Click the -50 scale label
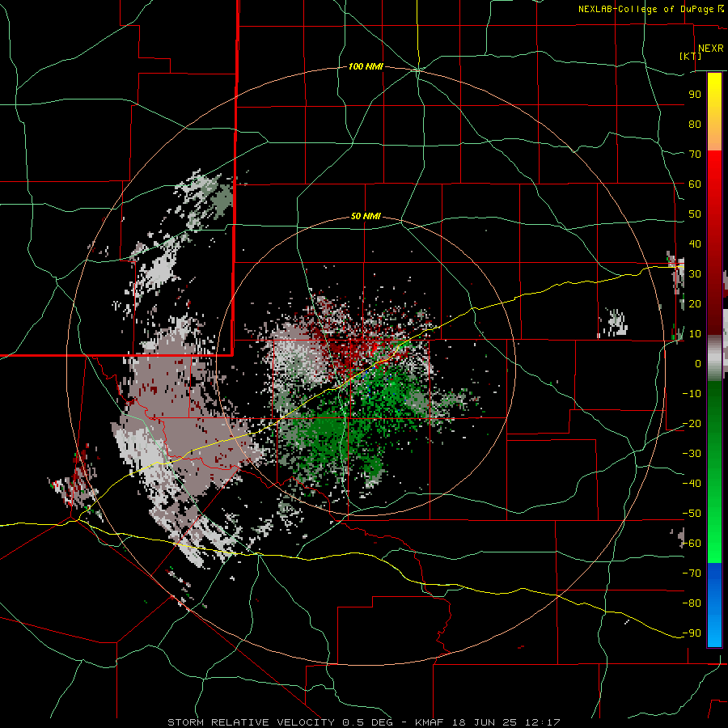The height and width of the screenshot is (728, 728). 692,514
